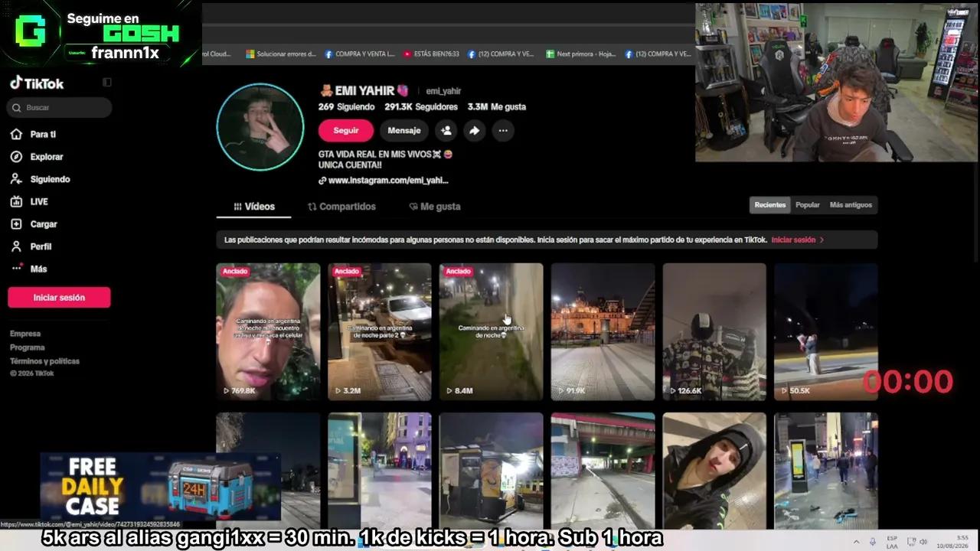
Task: Open pinned video with 8.4M views
Action: tap(492, 331)
